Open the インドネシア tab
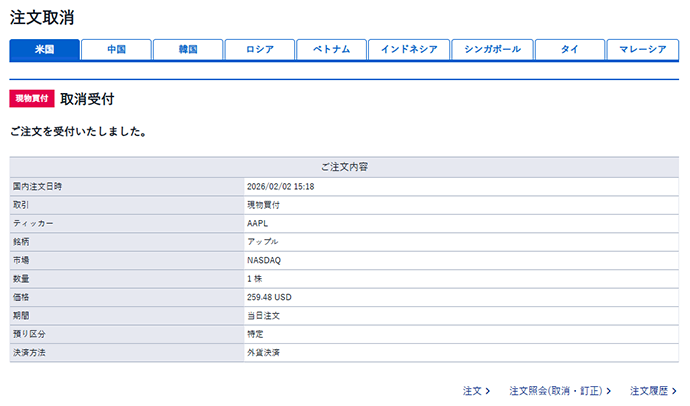Screen dimensions: 690x406 (408, 50)
